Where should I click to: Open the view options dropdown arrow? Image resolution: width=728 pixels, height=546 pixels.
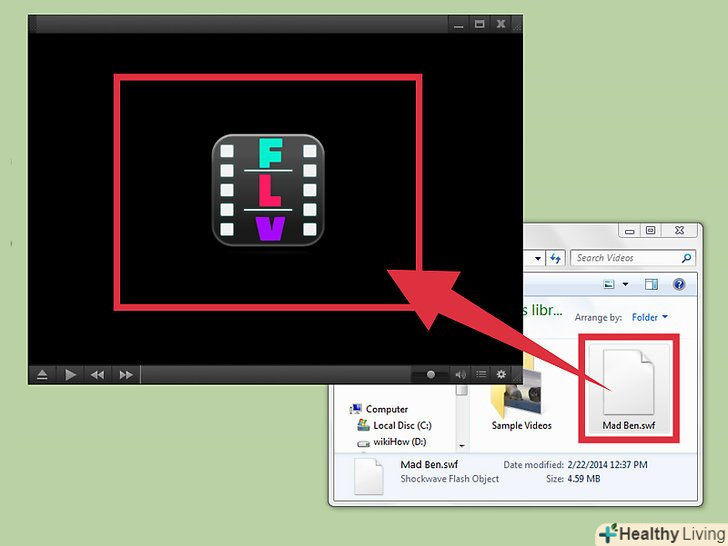(x=625, y=284)
